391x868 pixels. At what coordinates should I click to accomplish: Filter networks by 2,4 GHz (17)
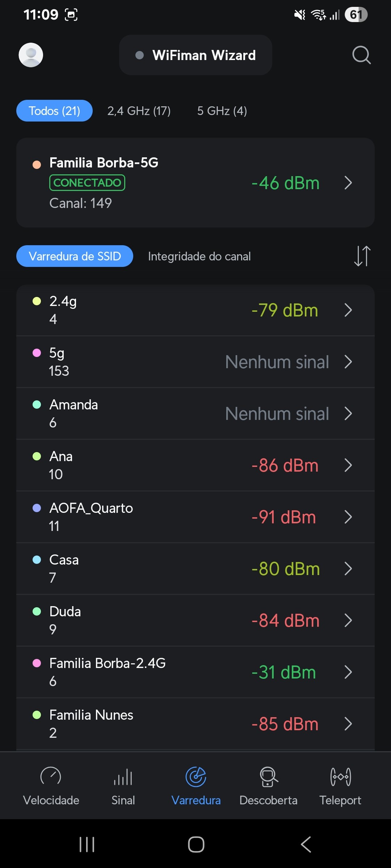point(139,111)
